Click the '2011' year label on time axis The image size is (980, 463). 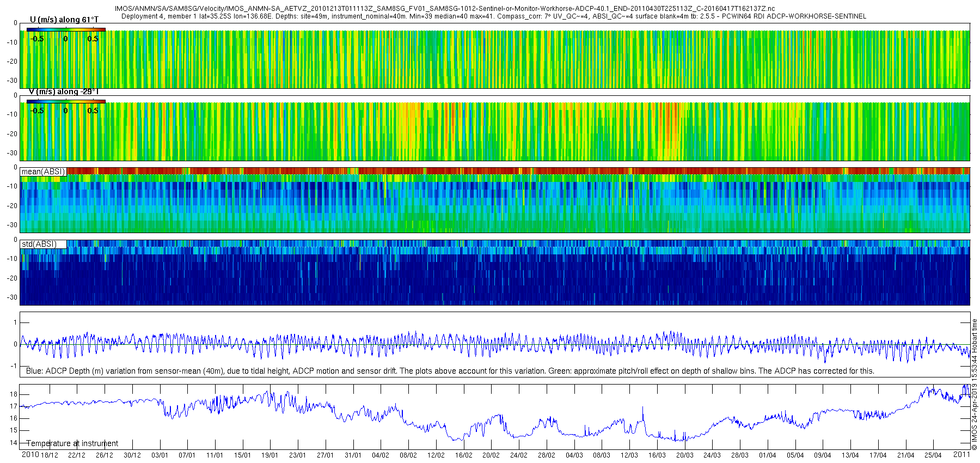961,454
